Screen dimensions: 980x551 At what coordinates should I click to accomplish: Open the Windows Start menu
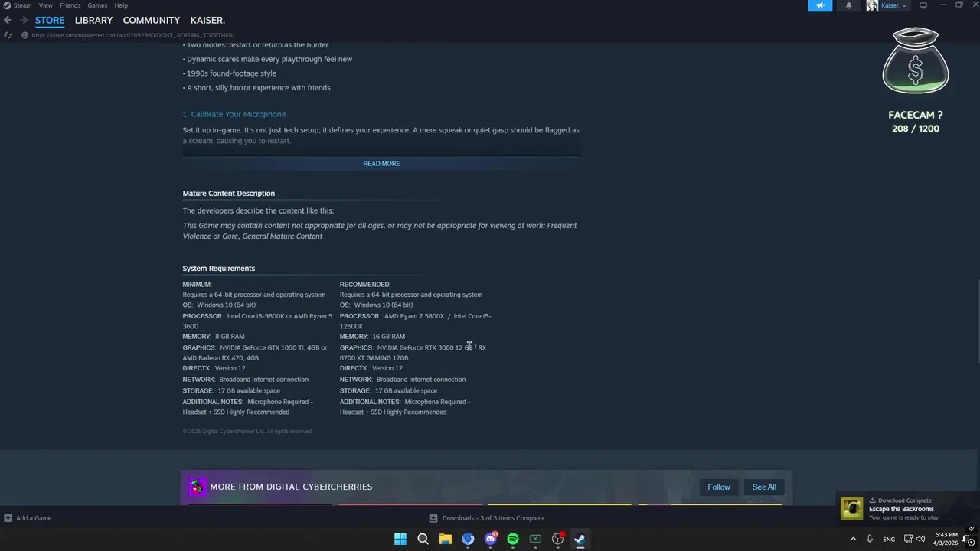[400, 539]
